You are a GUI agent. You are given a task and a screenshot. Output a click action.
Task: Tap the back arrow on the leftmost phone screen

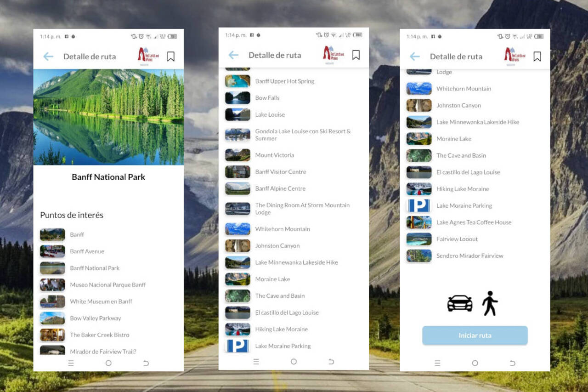48,57
